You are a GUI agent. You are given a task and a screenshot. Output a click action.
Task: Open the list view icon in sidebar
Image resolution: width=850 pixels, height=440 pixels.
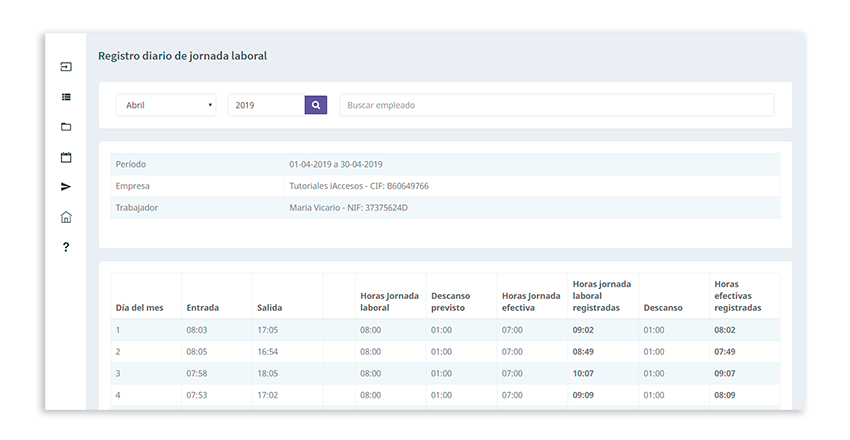(x=66, y=97)
